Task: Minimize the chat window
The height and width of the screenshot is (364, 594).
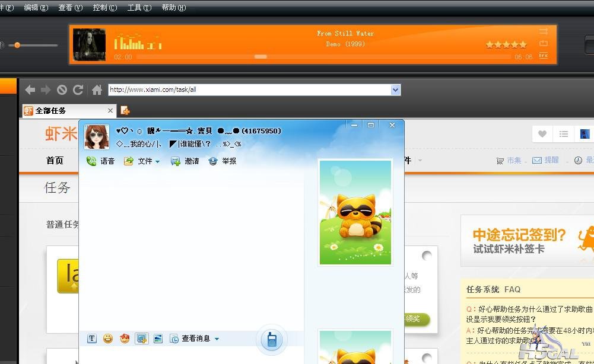Action: pos(354,125)
